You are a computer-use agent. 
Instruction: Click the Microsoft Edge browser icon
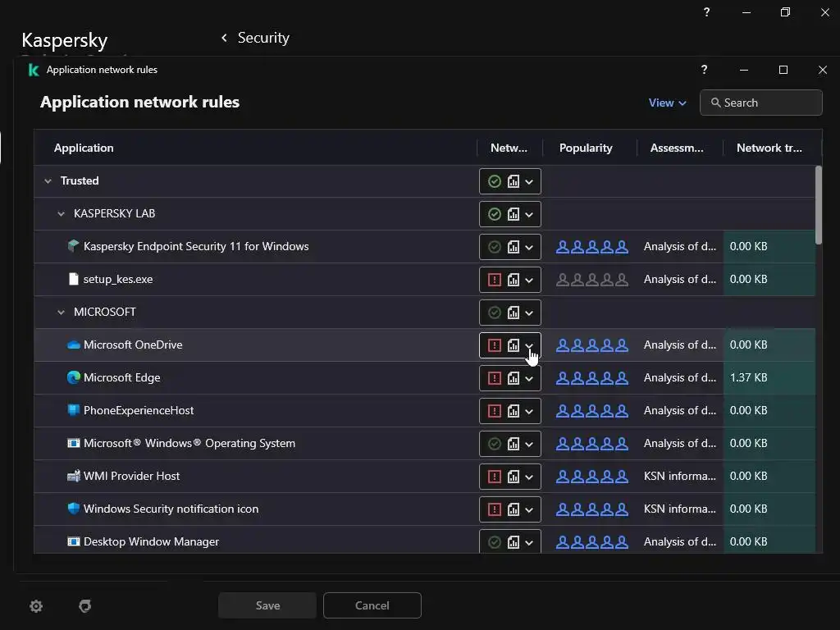(x=74, y=378)
